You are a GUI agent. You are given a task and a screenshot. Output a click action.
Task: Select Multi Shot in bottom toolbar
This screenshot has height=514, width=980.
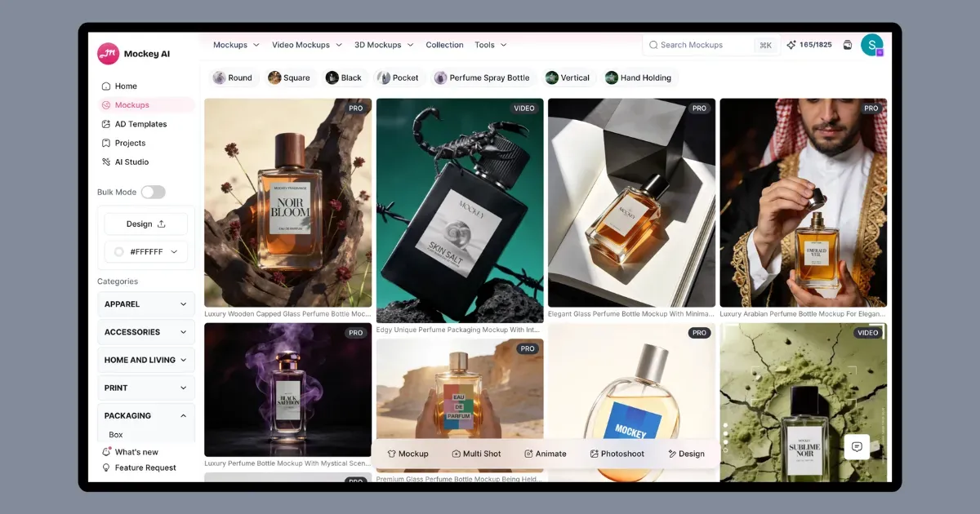pos(476,454)
